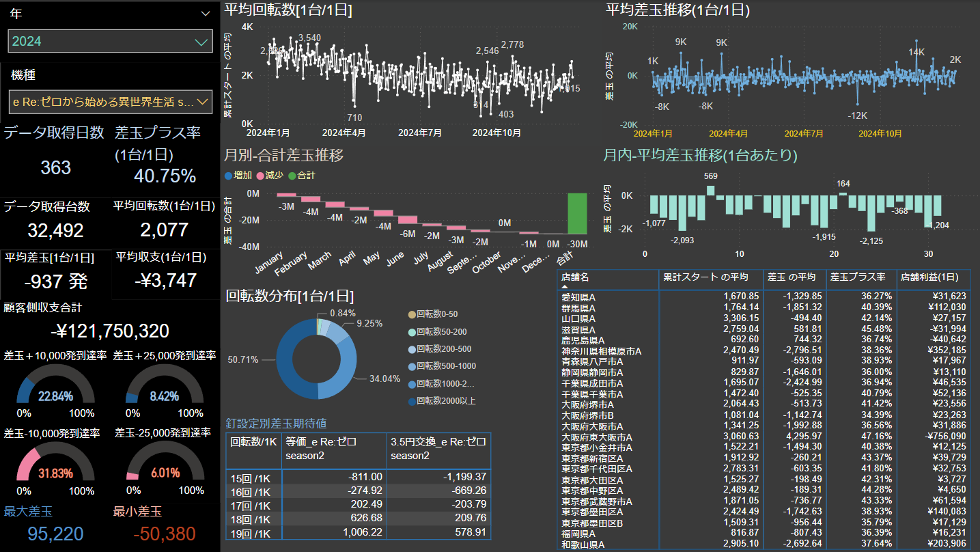Click the pink 減少 legend marker
Screen dimensions: 980x552
point(260,176)
